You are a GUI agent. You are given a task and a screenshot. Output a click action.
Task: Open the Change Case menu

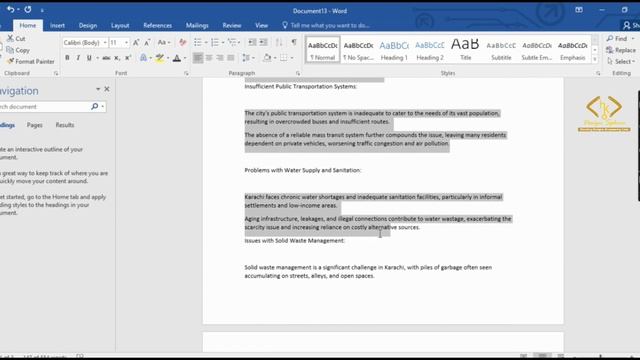click(x=164, y=42)
